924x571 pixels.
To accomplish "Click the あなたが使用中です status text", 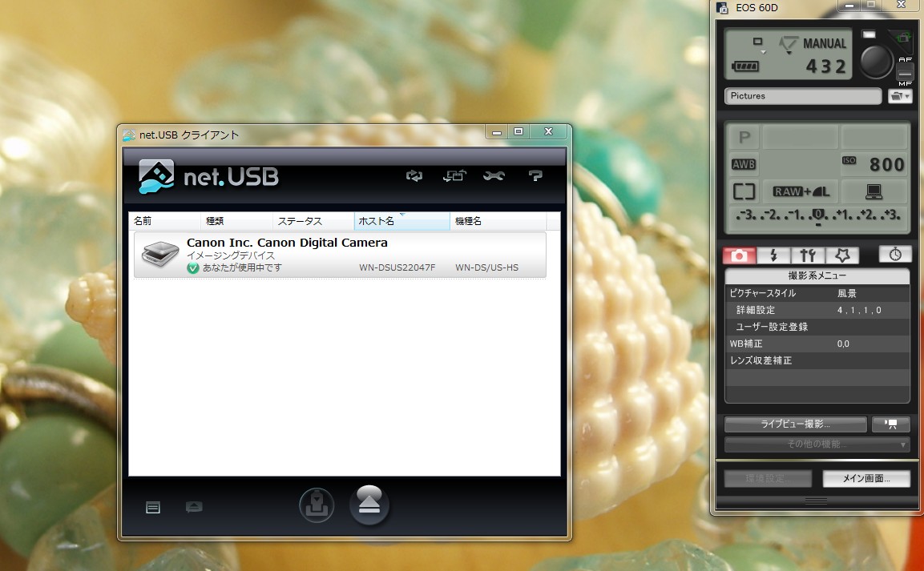I will (242, 267).
